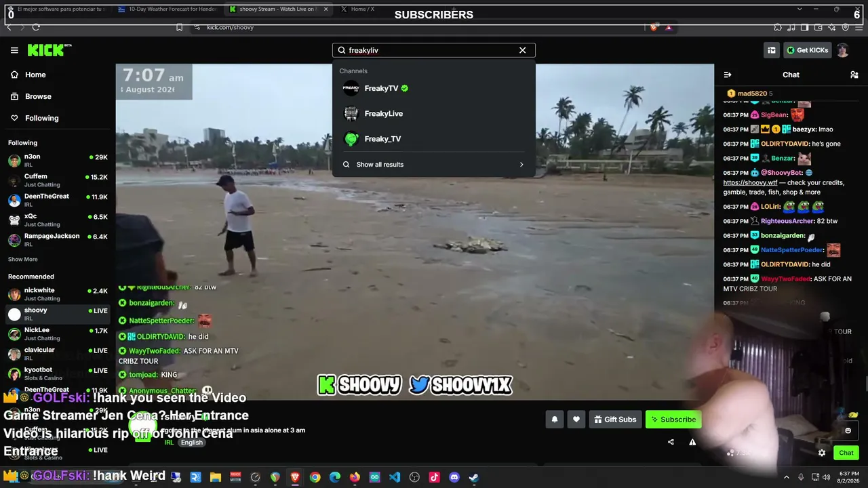
Task: Open Firefox from taskbar
Action: point(355,477)
